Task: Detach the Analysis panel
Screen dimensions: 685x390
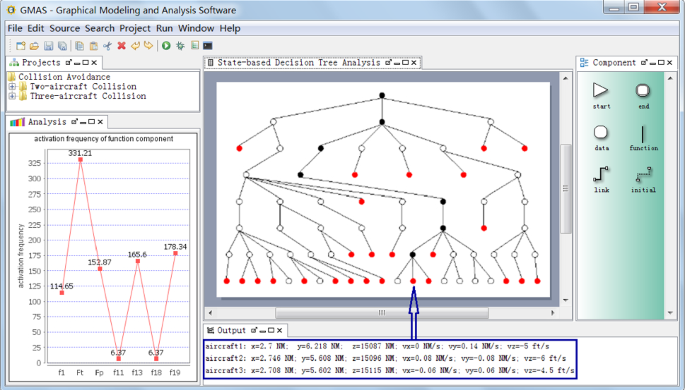Action: tap(74, 122)
